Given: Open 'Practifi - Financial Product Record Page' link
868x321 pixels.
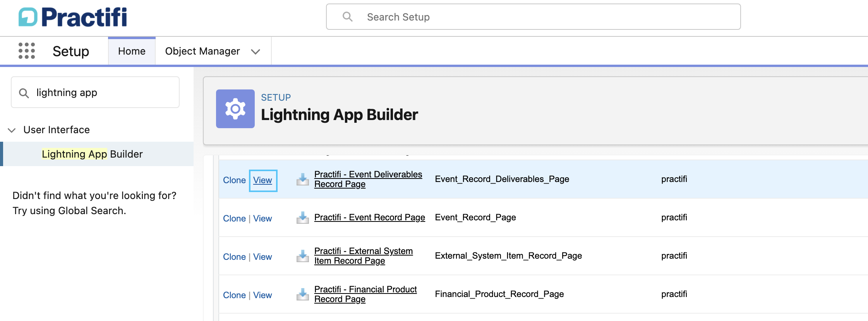Looking at the screenshot, I should click(365, 294).
